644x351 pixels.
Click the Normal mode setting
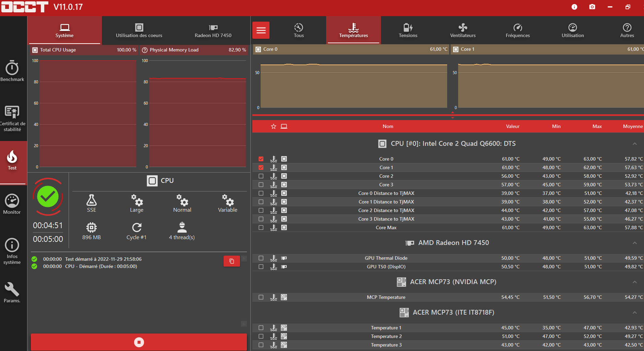point(182,203)
